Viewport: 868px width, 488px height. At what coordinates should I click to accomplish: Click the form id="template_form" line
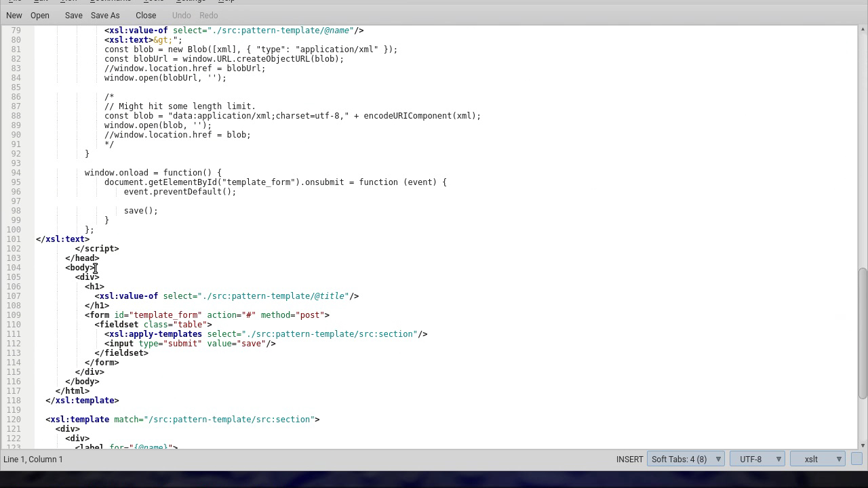click(x=207, y=315)
